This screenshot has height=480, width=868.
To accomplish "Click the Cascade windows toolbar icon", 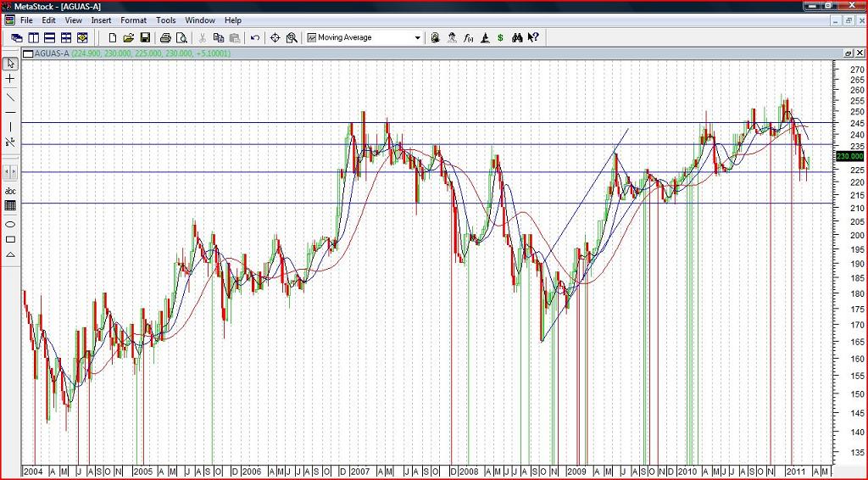I will pos(17,37).
